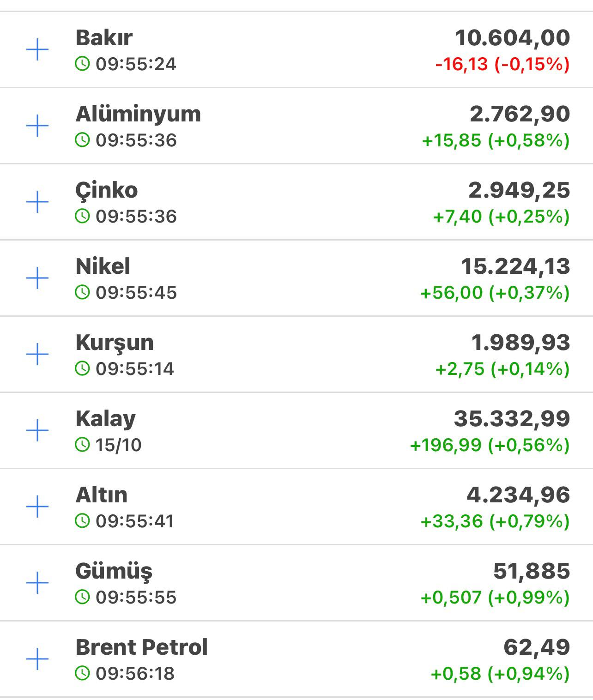The image size is (593, 700).
Task: Tap the clock icon under Çinko
Action: [82, 216]
